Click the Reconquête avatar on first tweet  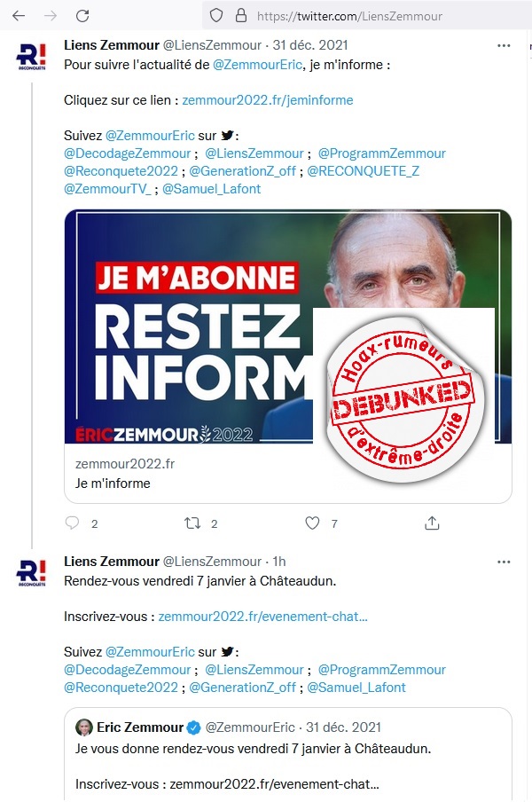click(x=32, y=57)
